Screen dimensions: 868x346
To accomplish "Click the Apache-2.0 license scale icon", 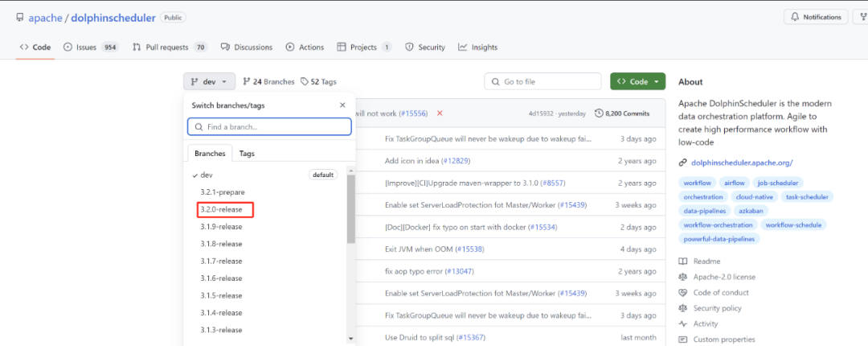I will click(x=683, y=277).
